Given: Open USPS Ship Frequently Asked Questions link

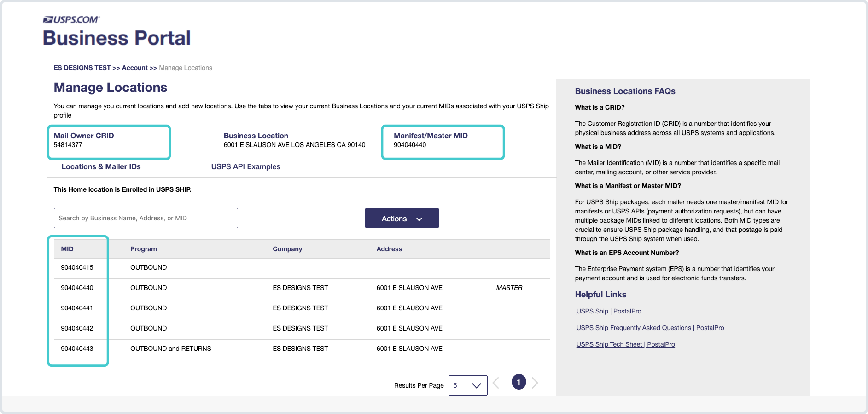Looking at the screenshot, I should pos(650,328).
